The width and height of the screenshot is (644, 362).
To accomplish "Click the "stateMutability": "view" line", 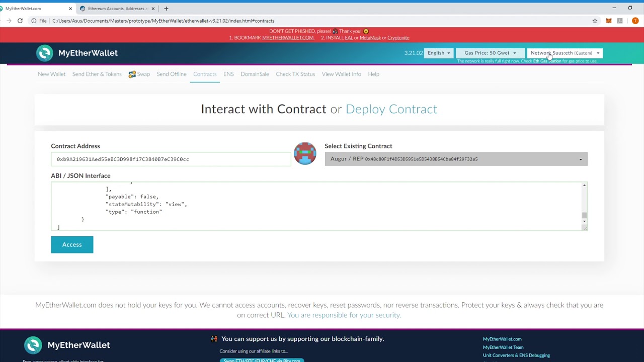I will point(146,204).
